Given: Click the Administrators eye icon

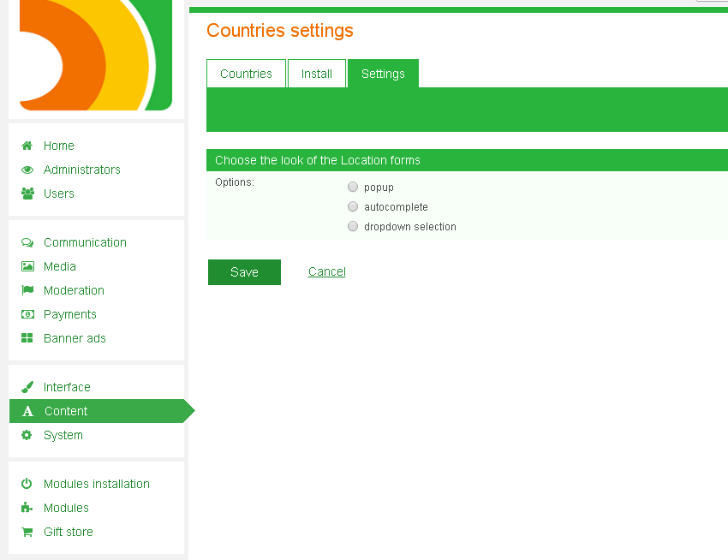Looking at the screenshot, I should coord(27,170).
